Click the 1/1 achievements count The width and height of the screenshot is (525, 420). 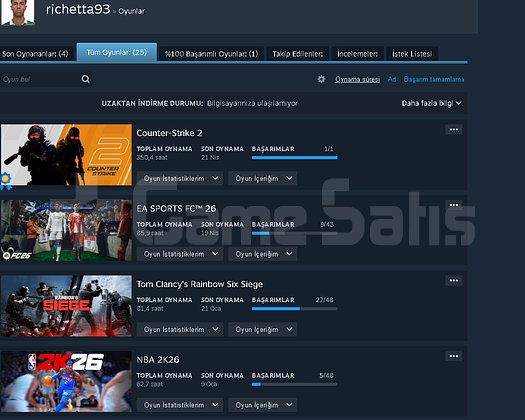(x=329, y=149)
